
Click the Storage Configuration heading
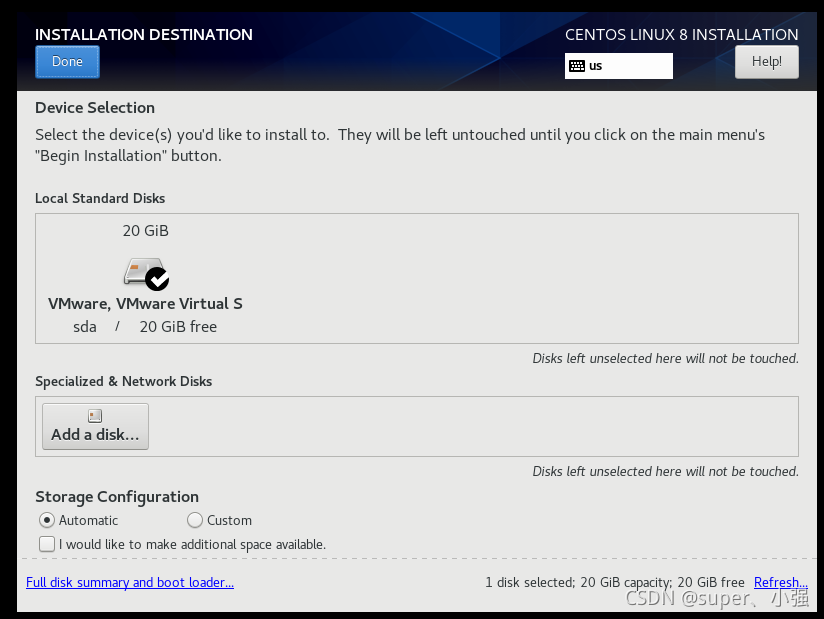117,497
